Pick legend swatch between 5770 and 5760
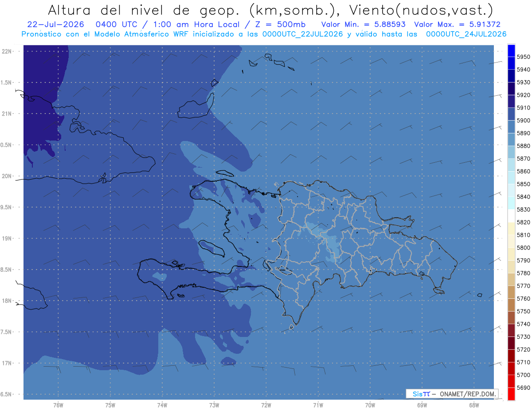The height and width of the screenshot is (411, 532). click(x=511, y=292)
